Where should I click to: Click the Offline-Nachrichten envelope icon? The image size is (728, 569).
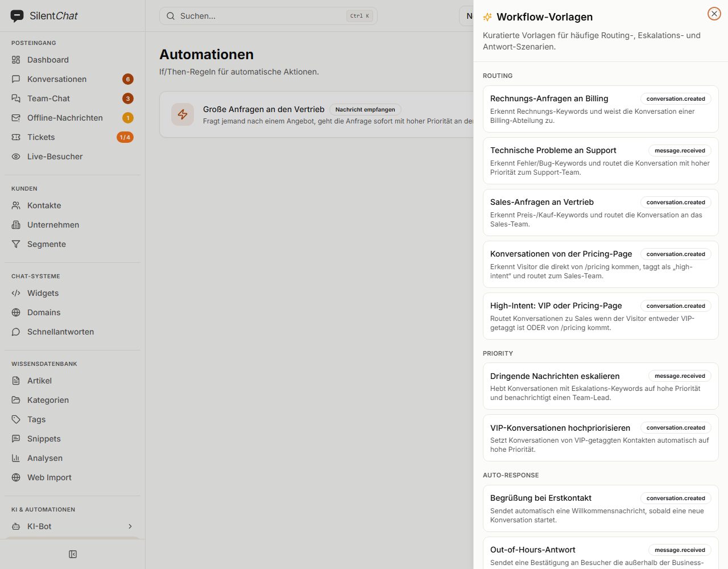coord(16,118)
